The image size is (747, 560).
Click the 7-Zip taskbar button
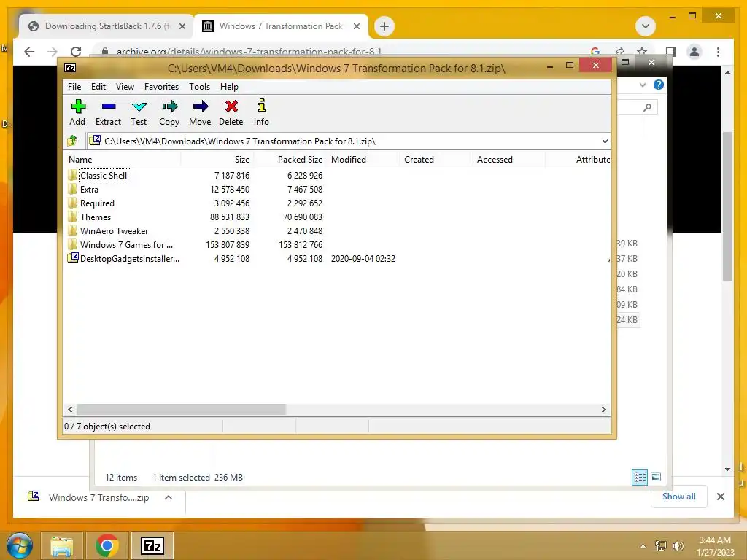pos(152,545)
